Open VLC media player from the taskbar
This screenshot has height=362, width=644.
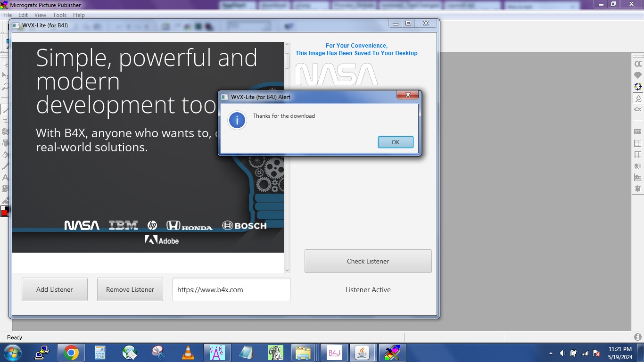[188, 353]
